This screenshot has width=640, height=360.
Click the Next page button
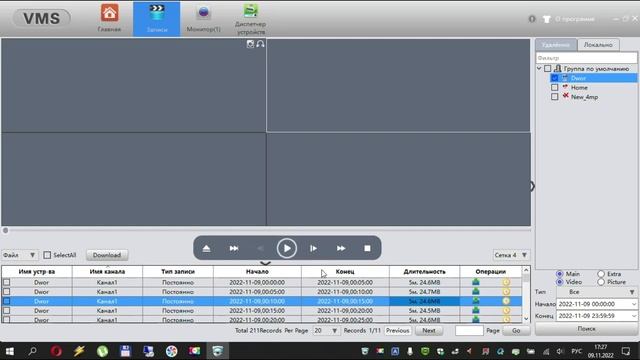429,331
